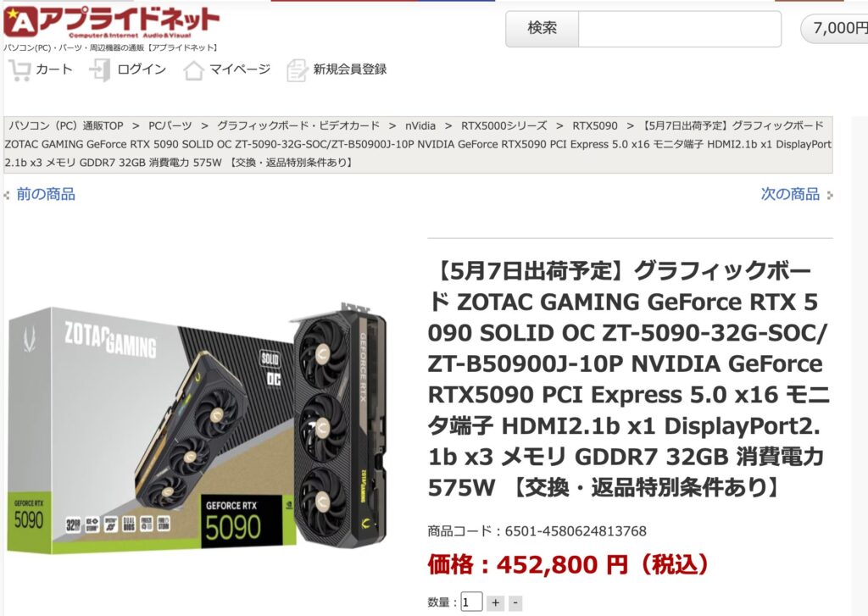The image size is (868, 616).
Task: Select RTX5000シリーズ breadcrumb
Action: click(x=504, y=125)
